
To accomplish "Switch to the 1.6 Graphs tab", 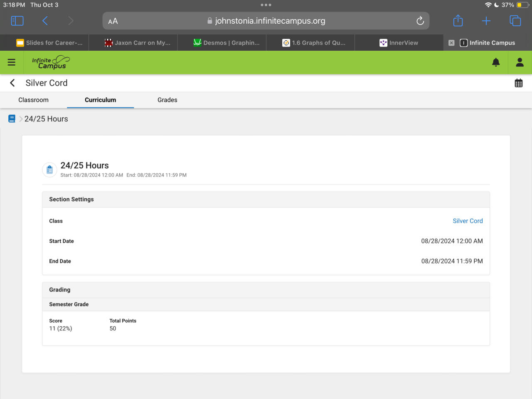I will [x=310, y=43].
